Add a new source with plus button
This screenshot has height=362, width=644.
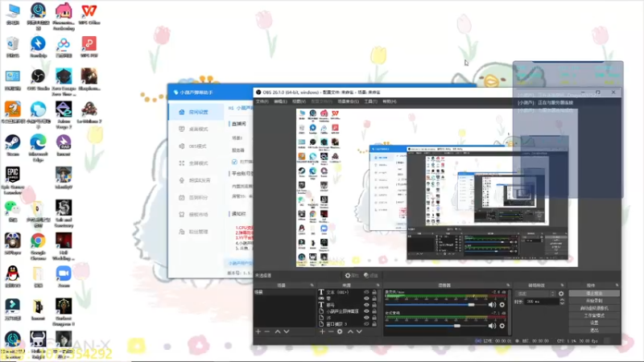click(x=322, y=331)
